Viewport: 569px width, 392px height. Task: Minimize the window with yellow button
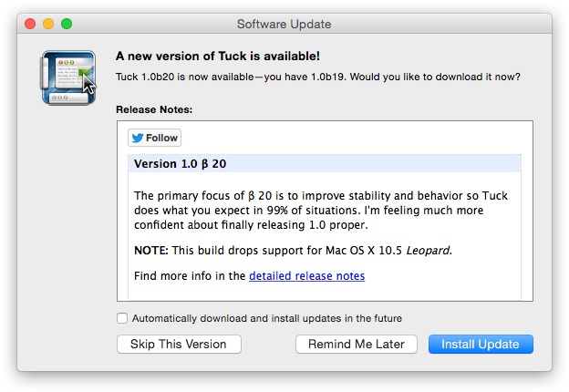tap(49, 24)
